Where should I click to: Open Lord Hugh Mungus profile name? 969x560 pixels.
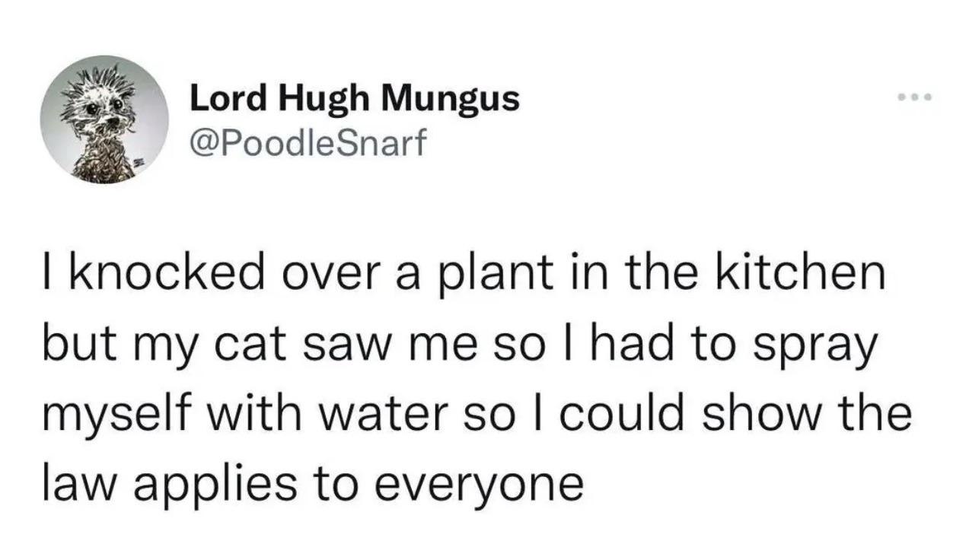point(354,99)
